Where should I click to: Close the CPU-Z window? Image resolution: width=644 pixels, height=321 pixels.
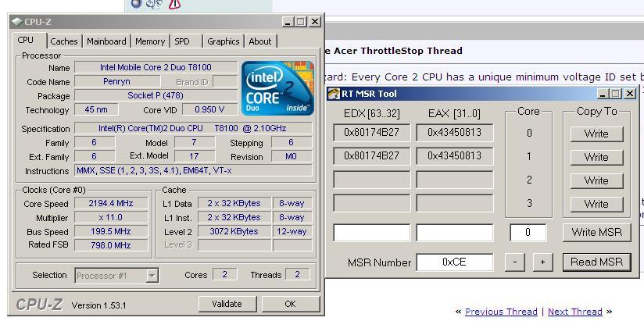tap(315, 22)
